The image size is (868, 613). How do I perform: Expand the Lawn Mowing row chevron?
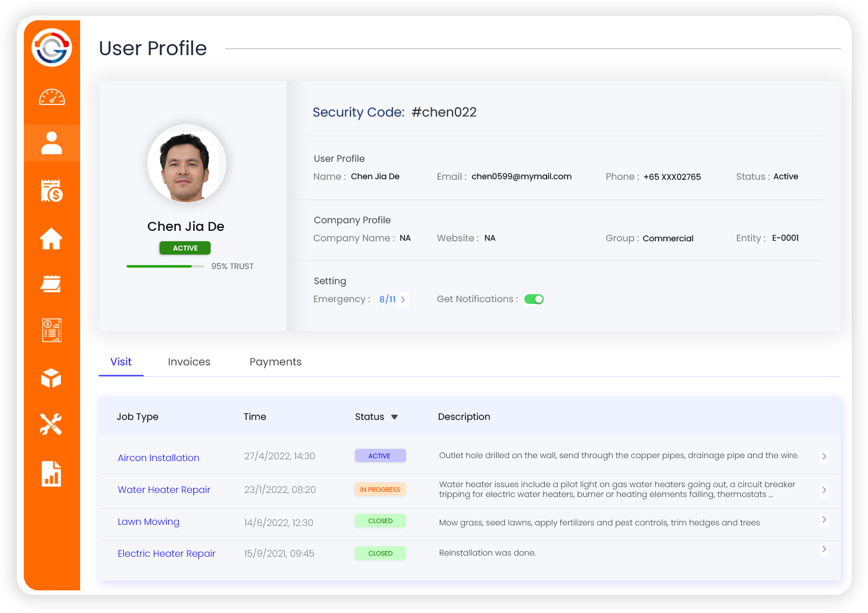click(824, 520)
